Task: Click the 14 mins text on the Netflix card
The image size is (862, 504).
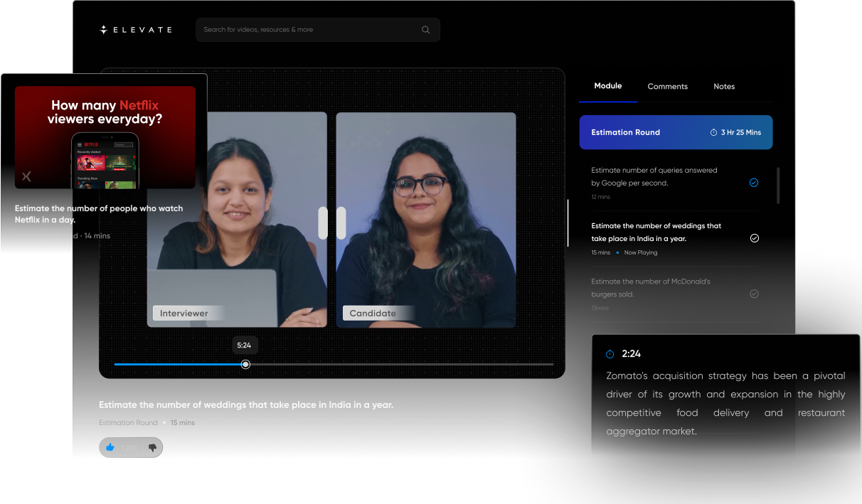Action: point(97,236)
